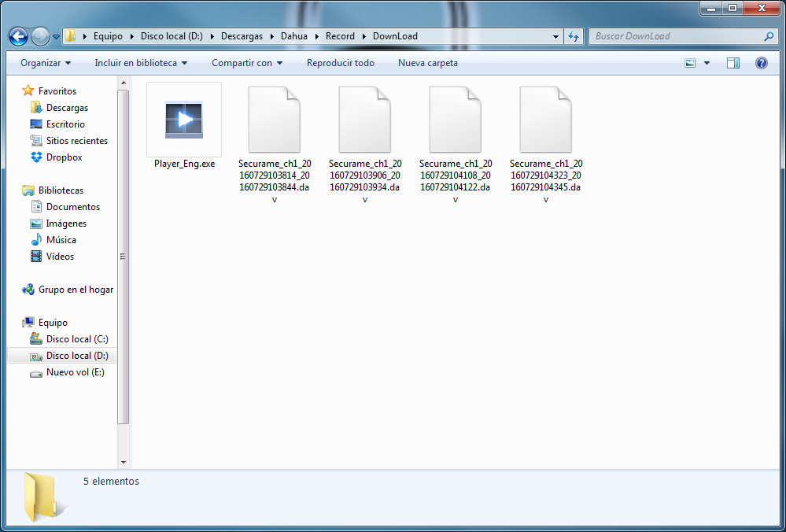This screenshot has width=786, height=532.
Task: Select Bibliotecas in the navigation pane
Action: [61, 190]
